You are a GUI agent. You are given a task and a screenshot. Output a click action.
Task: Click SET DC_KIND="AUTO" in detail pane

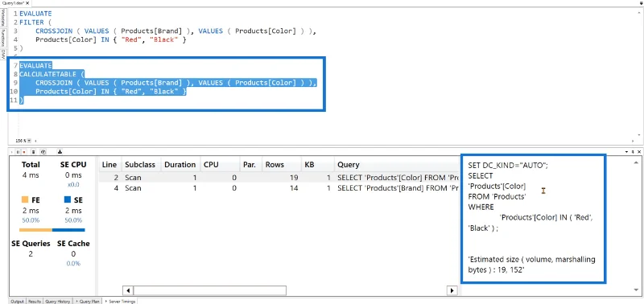click(x=508, y=165)
